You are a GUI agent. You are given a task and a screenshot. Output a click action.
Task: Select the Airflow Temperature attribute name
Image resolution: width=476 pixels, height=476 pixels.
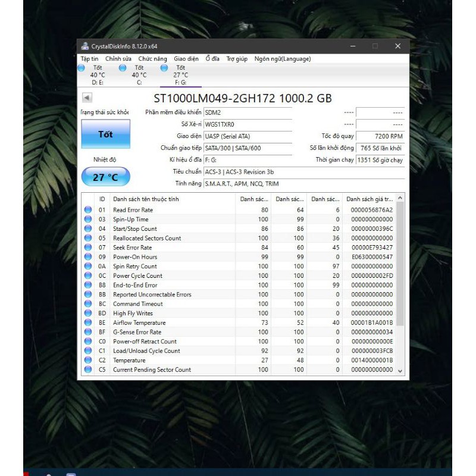pyautogui.click(x=139, y=322)
